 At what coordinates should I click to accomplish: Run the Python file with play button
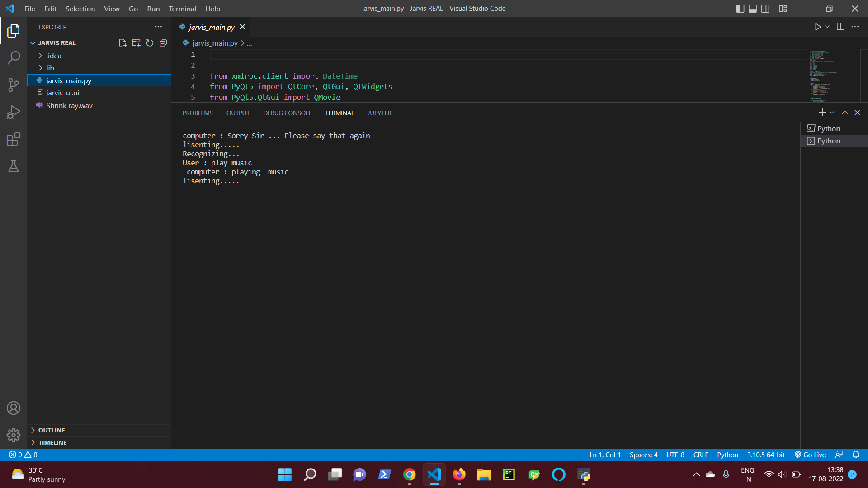click(817, 27)
